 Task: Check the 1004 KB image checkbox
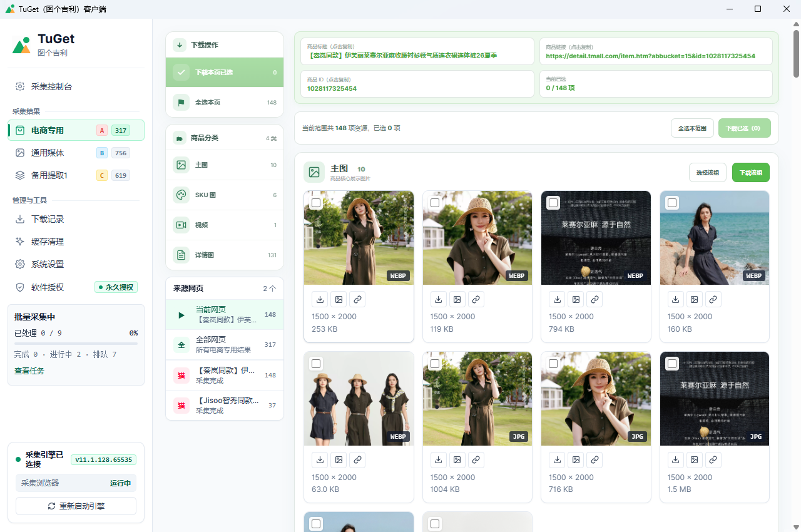click(x=435, y=364)
